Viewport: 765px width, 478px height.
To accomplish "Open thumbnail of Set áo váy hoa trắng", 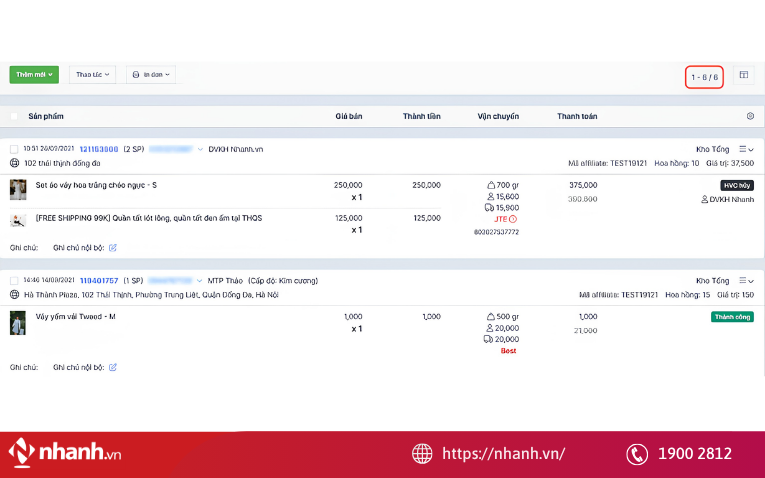I will pyautogui.click(x=18, y=190).
